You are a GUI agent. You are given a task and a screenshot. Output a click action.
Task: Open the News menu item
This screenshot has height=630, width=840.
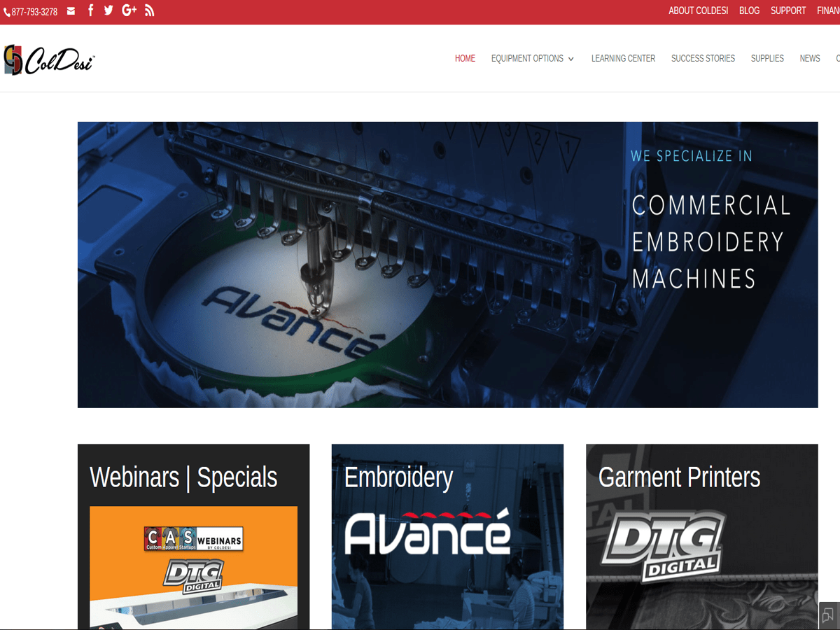coord(810,59)
